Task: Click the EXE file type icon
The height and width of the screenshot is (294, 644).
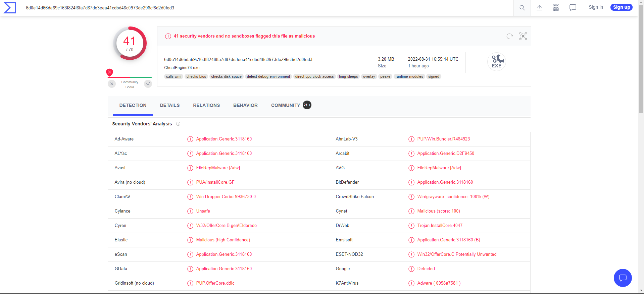Action: (497, 62)
